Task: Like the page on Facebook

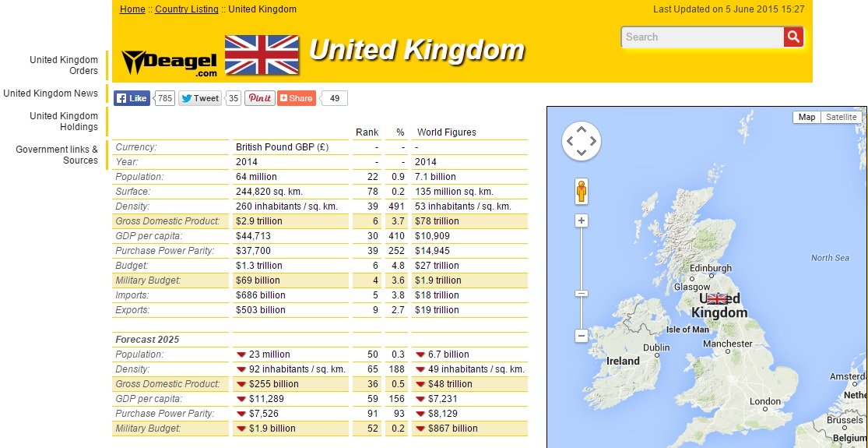Action: [132, 98]
